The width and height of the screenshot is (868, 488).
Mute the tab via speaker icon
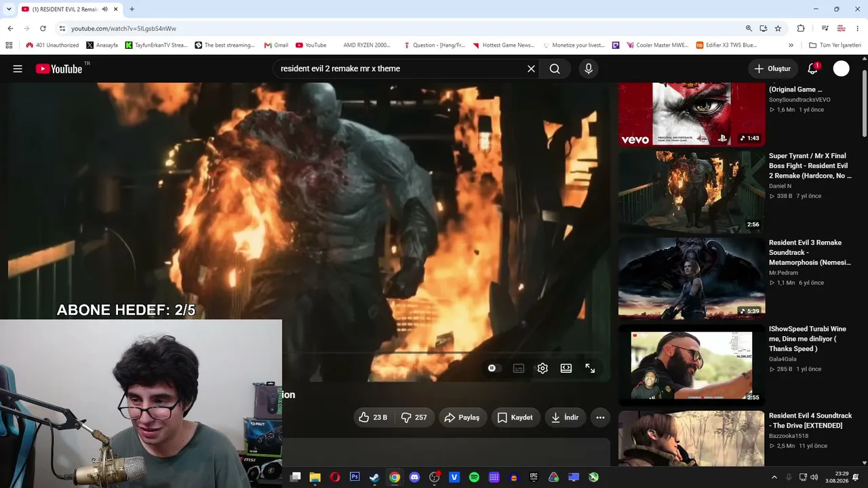click(x=104, y=9)
